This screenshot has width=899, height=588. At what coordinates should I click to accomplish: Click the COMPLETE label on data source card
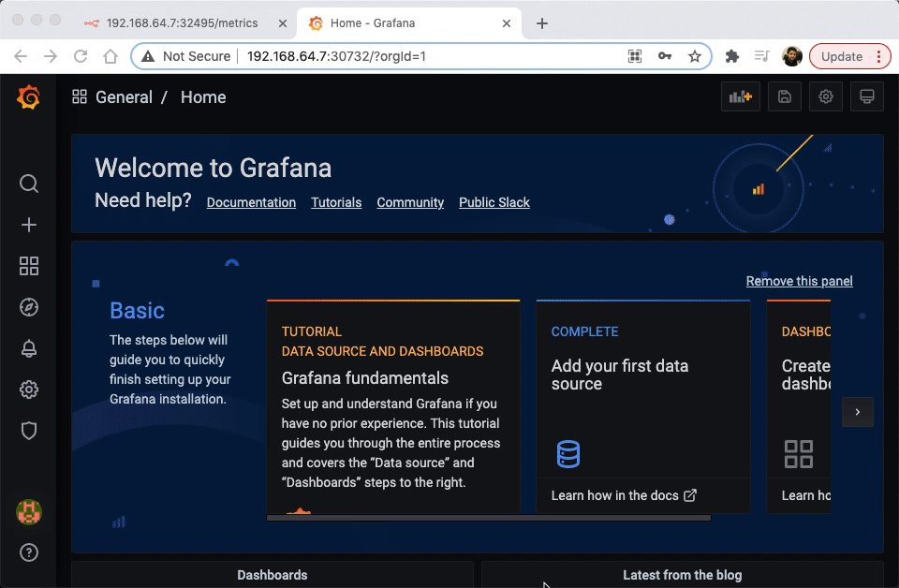[584, 331]
